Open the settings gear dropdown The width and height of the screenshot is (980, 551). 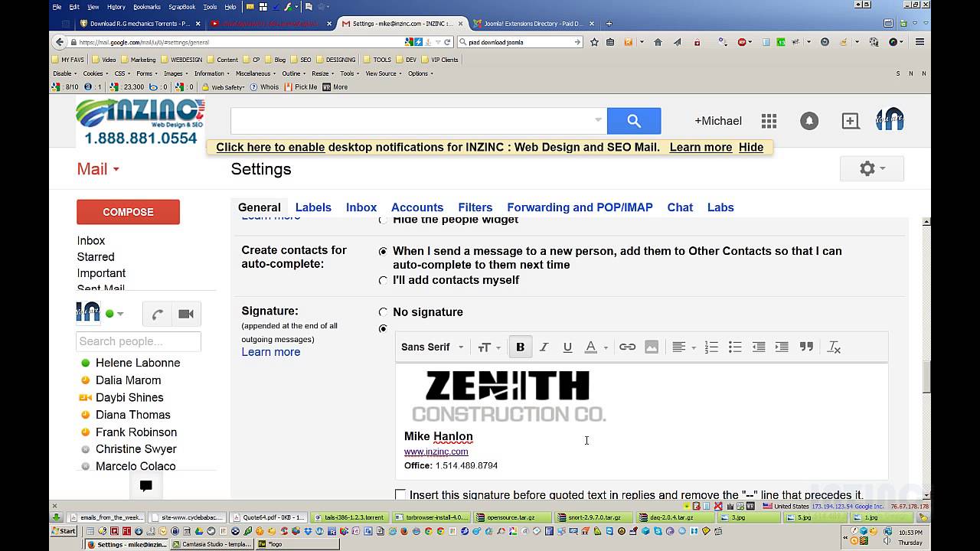tap(872, 168)
